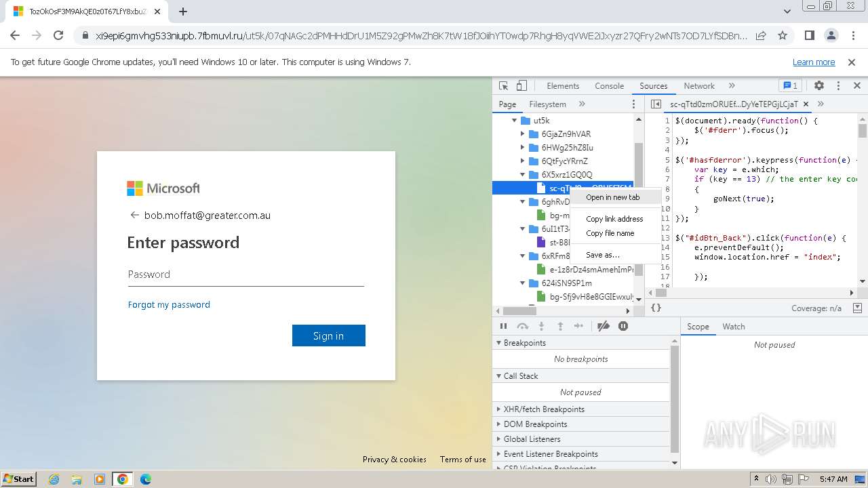Open the Privacy & cookies link

[395, 460]
